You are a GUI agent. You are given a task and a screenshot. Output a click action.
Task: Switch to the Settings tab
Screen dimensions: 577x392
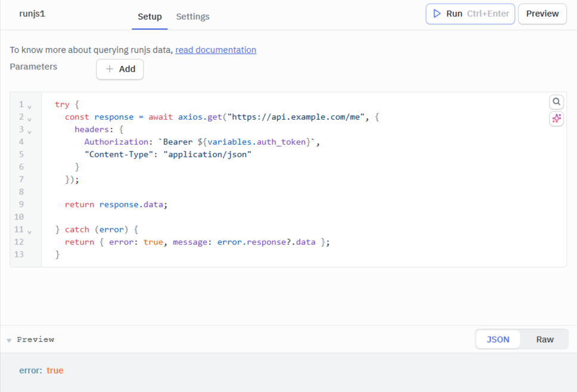193,17
